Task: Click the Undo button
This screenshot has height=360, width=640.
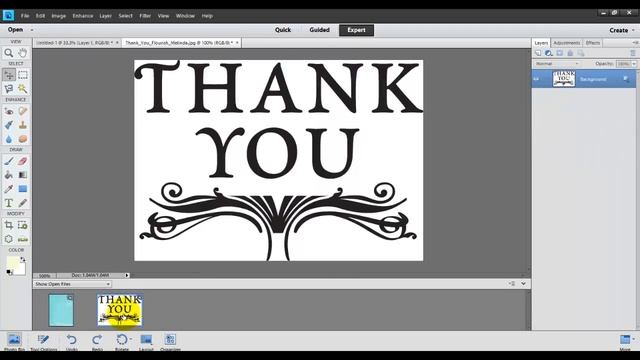Action: [71, 341]
